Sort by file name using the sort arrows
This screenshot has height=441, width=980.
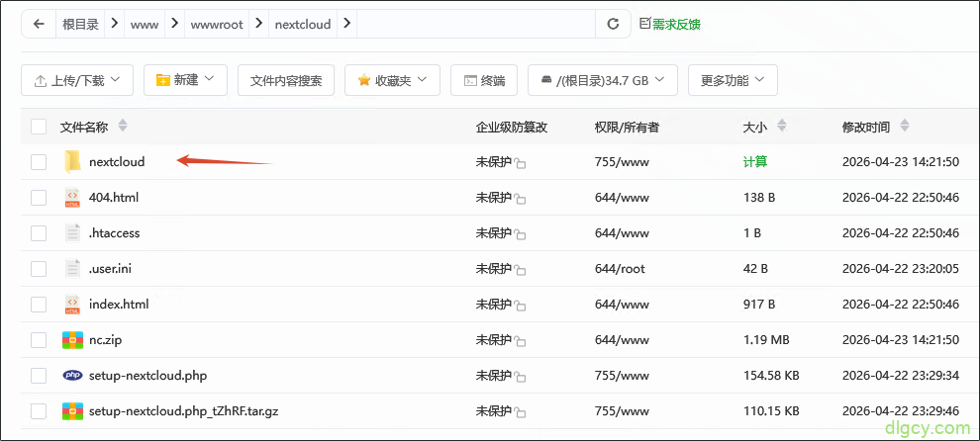click(123, 126)
